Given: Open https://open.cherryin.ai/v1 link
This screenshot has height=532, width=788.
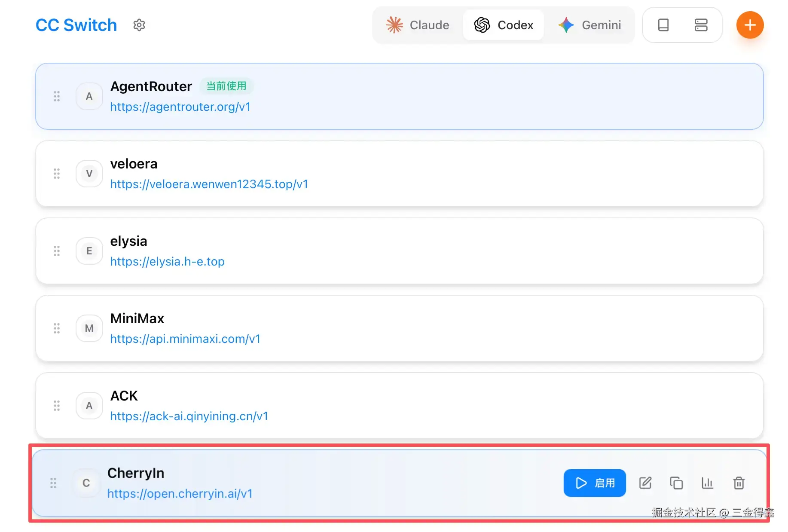Looking at the screenshot, I should click(180, 494).
